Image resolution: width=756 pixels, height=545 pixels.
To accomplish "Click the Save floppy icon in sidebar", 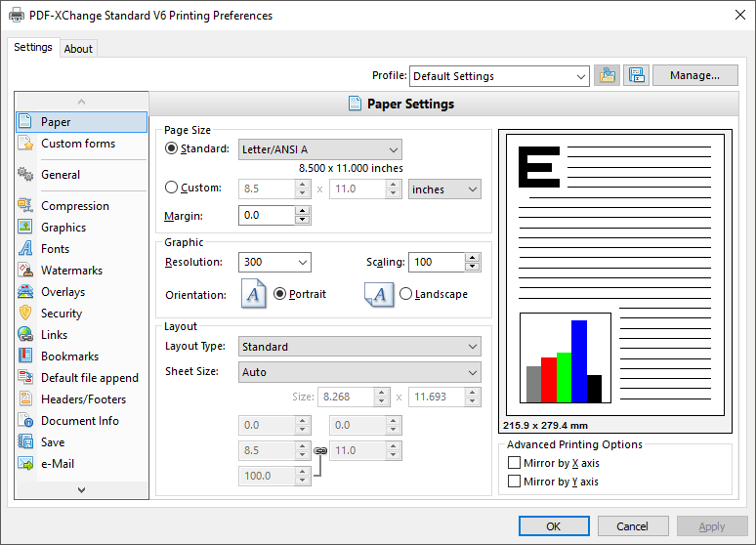I will point(25,441).
